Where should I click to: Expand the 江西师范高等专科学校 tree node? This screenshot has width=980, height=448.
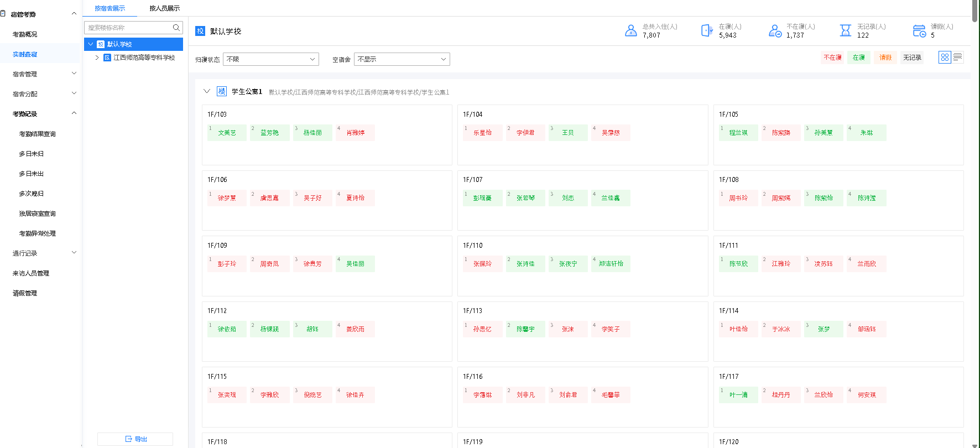pyautogui.click(x=97, y=58)
